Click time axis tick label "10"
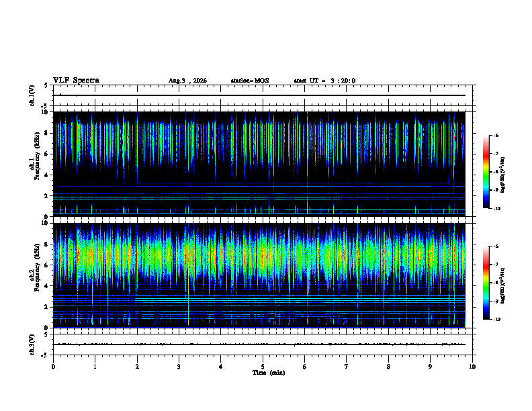The width and height of the screenshot is (532, 411). point(472,367)
